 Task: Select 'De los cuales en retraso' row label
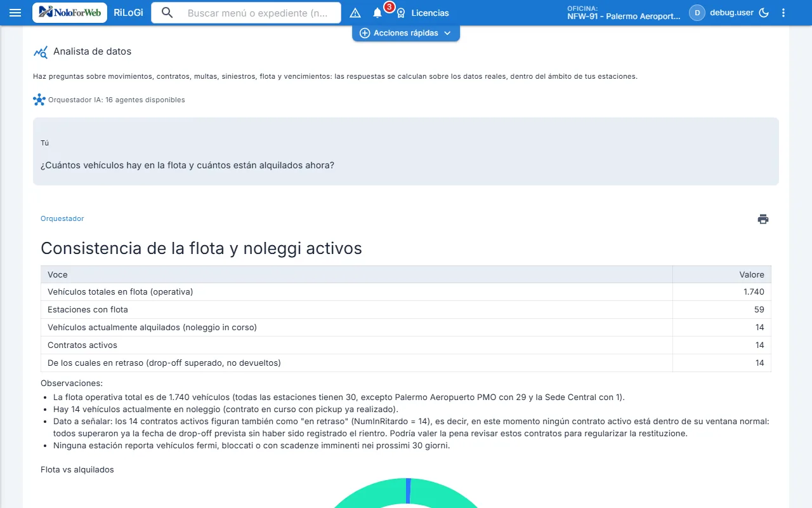coord(164,363)
